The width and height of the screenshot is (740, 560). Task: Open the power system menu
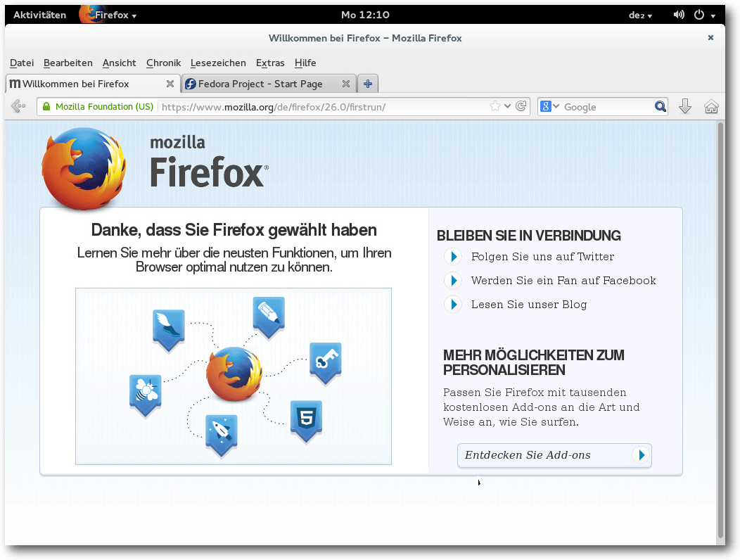pyautogui.click(x=704, y=15)
